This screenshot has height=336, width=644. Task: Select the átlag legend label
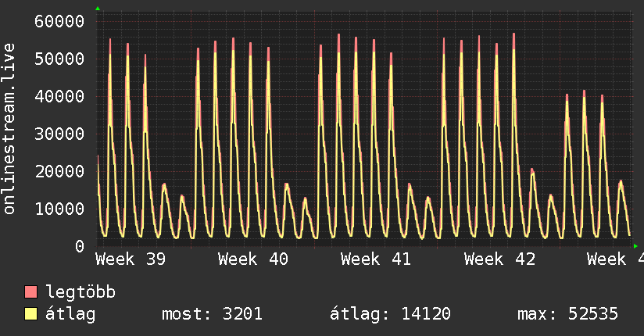[71, 314]
